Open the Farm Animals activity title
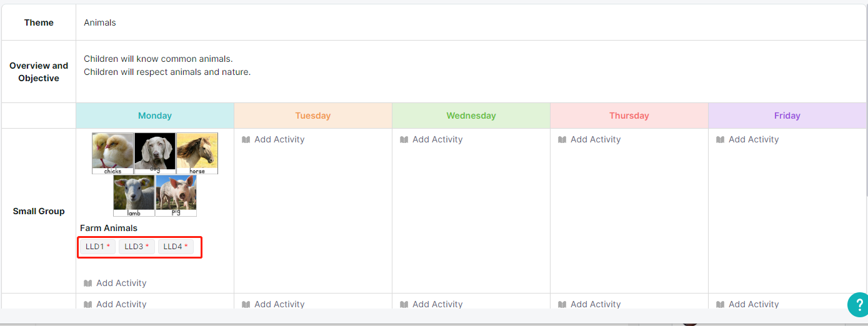Screen dimensions: 868x326 click(x=109, y=228)
